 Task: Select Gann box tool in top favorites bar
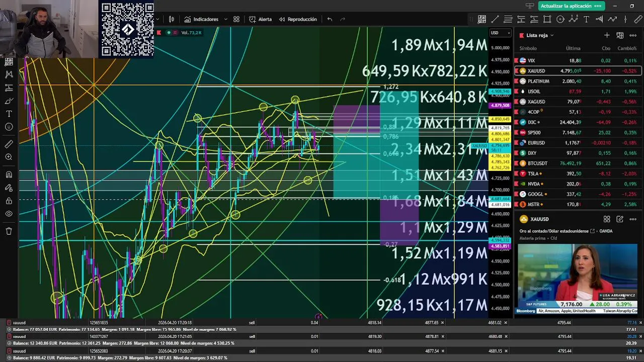click(482, 19)
